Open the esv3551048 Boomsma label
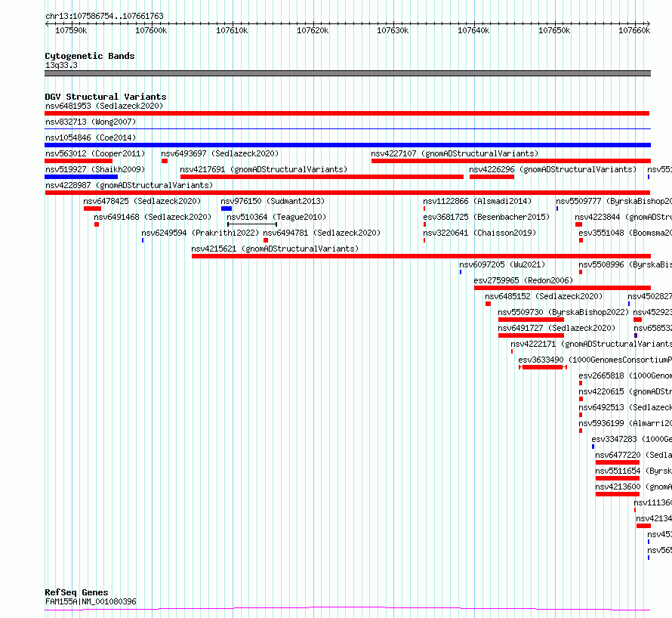This screenshot has height=618, width=672. click(x=625, y=233)
